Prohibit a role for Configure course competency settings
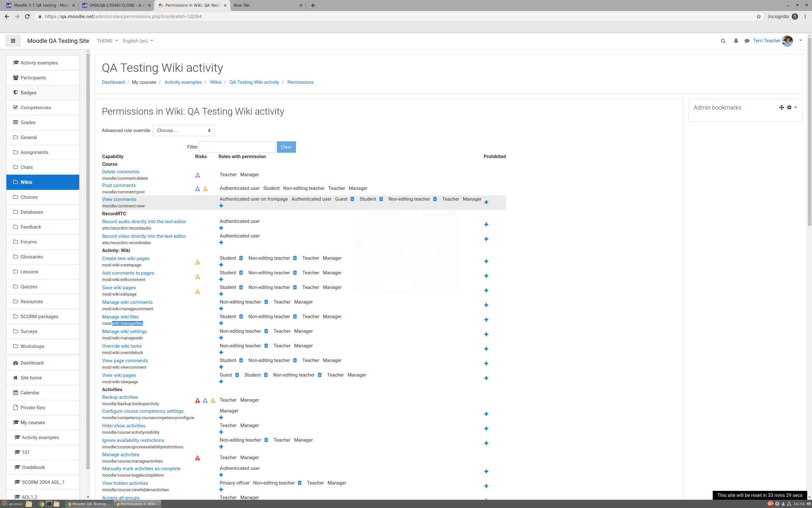The image size is (812, 508). pyautogui.click(x=486, y=414)
